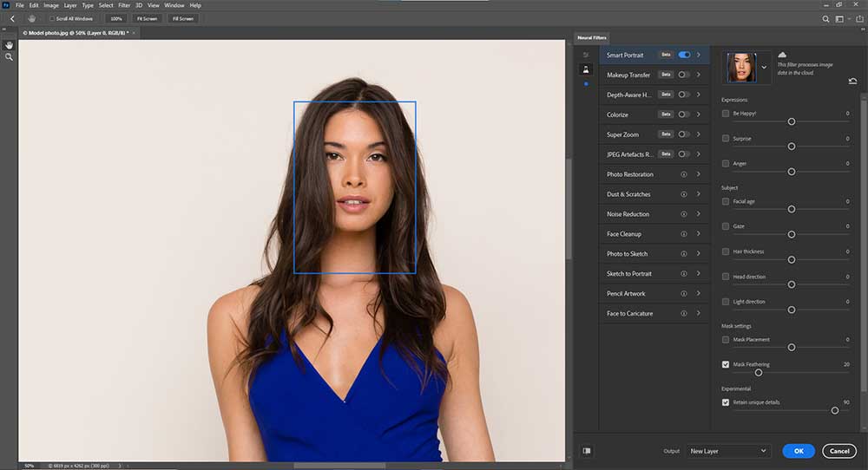Open the File menu
This screenshot has height=470, width=868.
[x=19, y=5]
